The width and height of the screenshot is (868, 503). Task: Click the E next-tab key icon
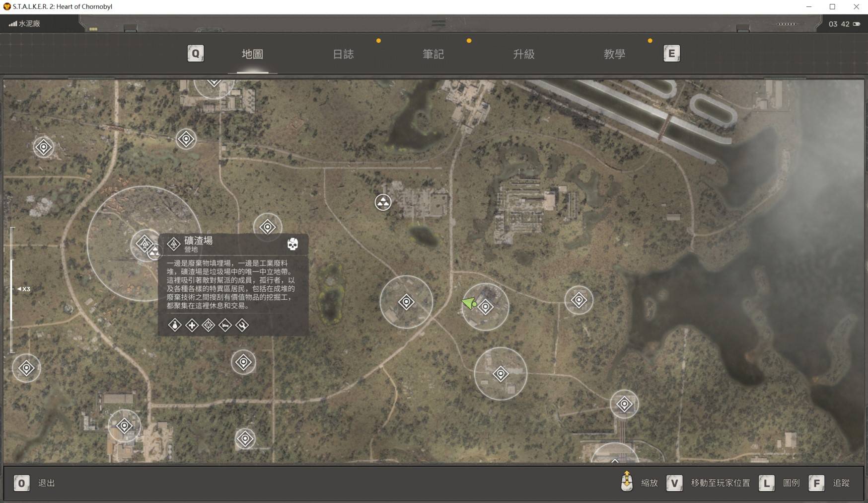click(672, 54)
